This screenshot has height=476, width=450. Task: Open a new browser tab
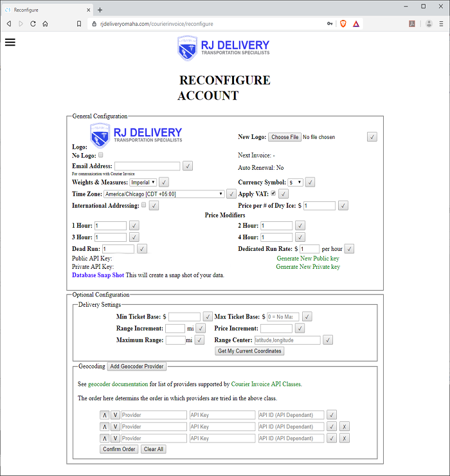pos(100,10)
